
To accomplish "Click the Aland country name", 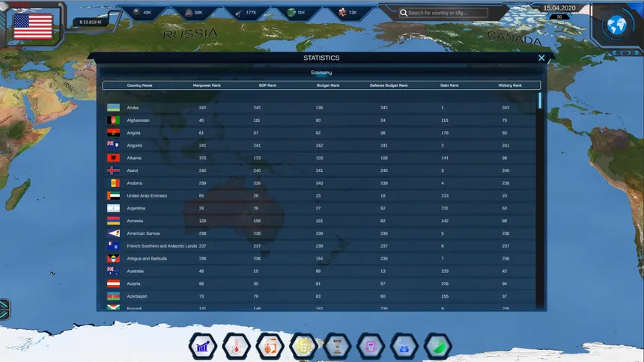I will 133,171.
